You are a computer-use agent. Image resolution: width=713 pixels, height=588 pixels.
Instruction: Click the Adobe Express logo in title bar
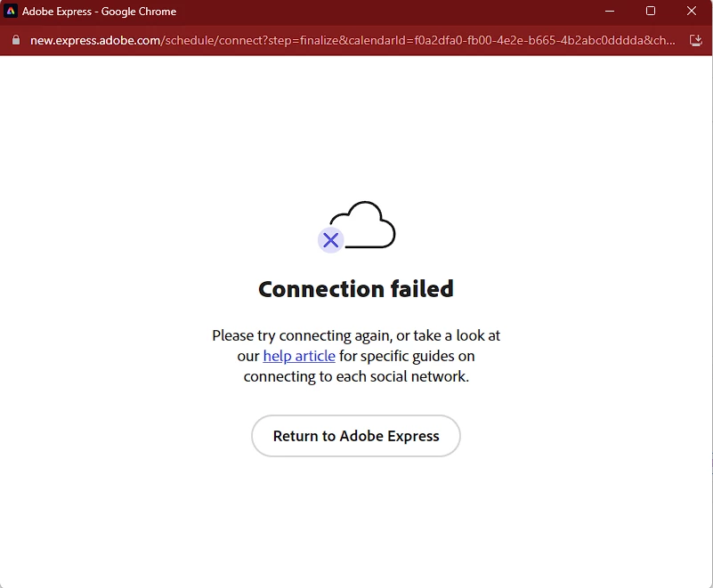coord(11,11)
